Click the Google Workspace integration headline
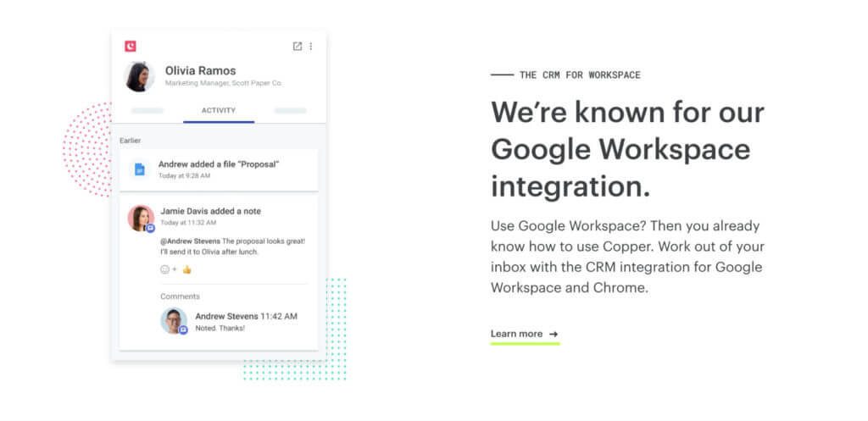Image resolution: width=868 pixels, height=421 pixels. [x=628, y=149]
